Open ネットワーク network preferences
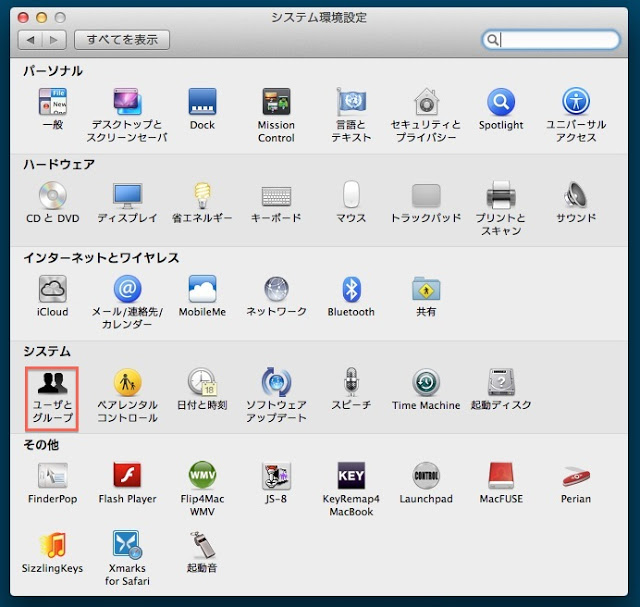 pyautogui.click(x=276, y=296)
